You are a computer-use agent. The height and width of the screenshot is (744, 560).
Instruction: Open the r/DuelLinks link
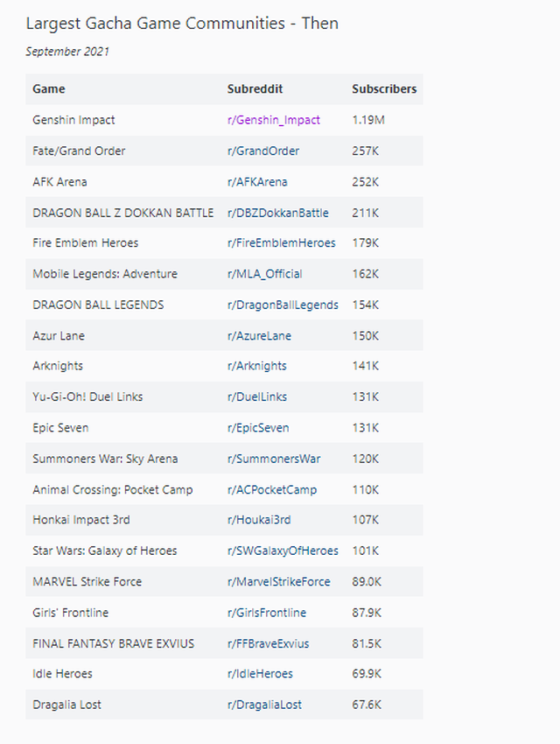point(258,397)
